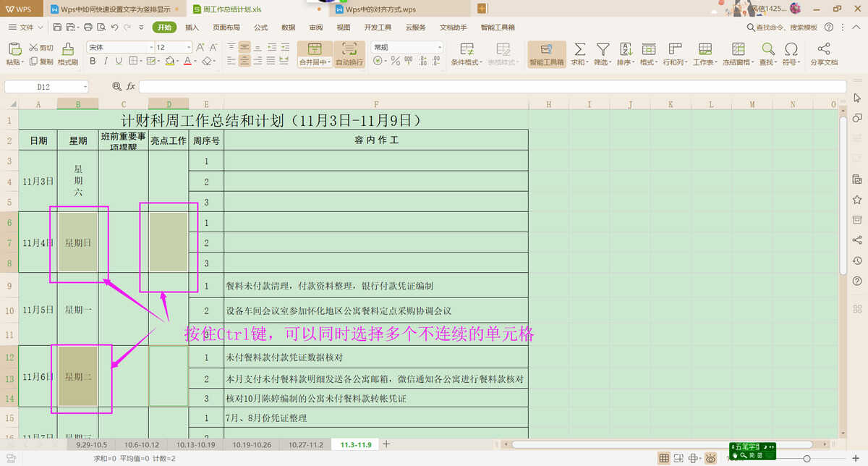Select the Format Painter (格式刷) tool
The image size is (868, 466).
tap(67, 54)
